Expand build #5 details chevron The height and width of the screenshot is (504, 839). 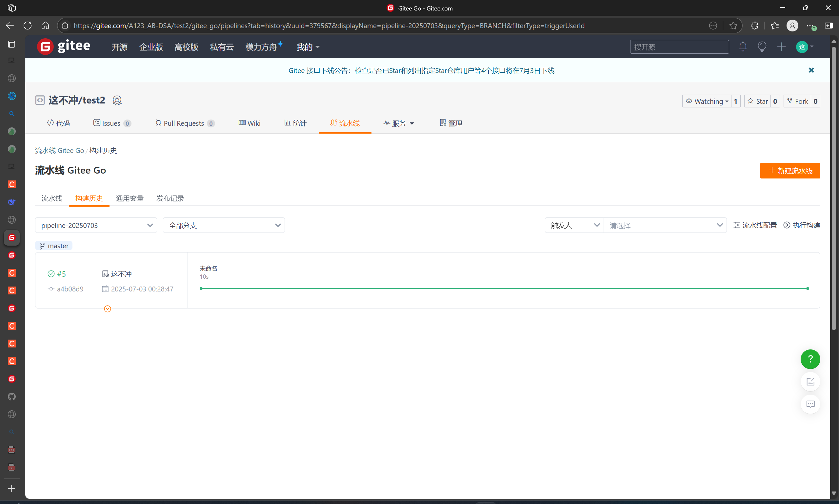[108, 309]
